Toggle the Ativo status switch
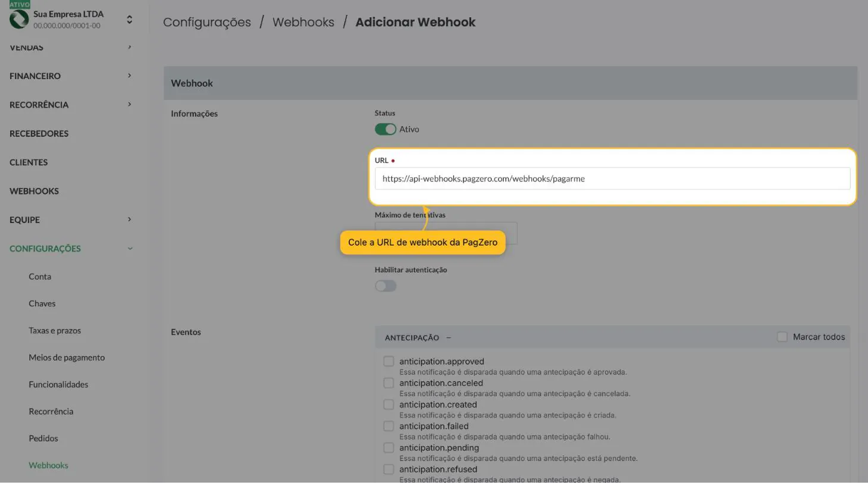 click(386, 129)
